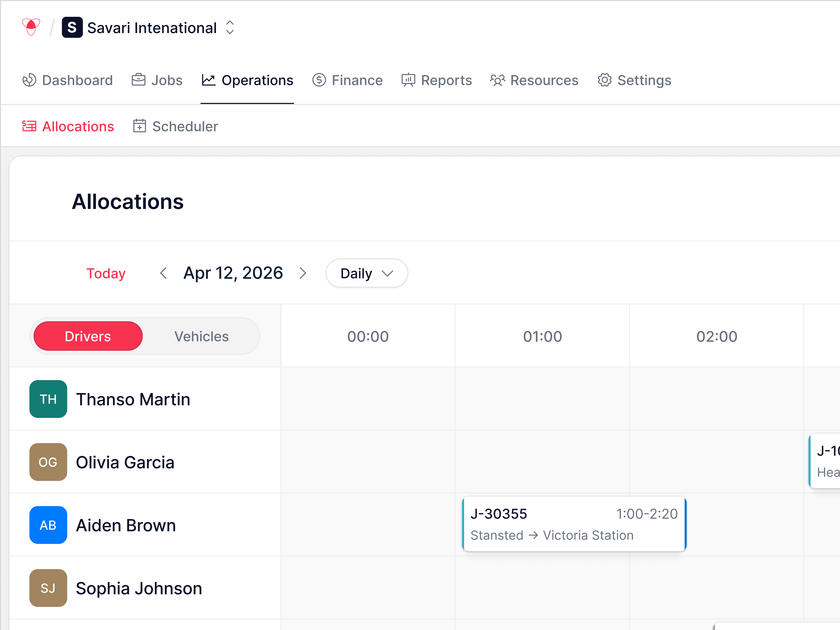Open job J-30355 Stansted to Victoria Station
This screenshot has width=840, height=630.
tap(574, 524)
